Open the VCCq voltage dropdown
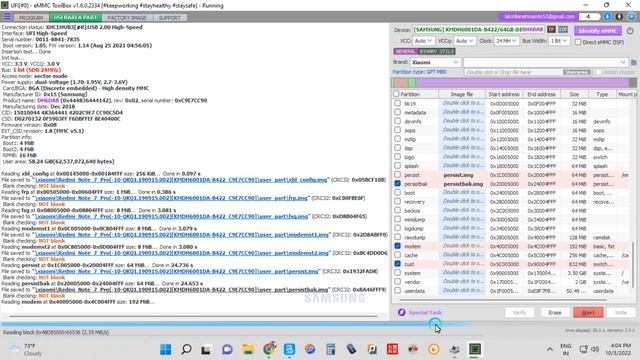 [x=464, y=41]
